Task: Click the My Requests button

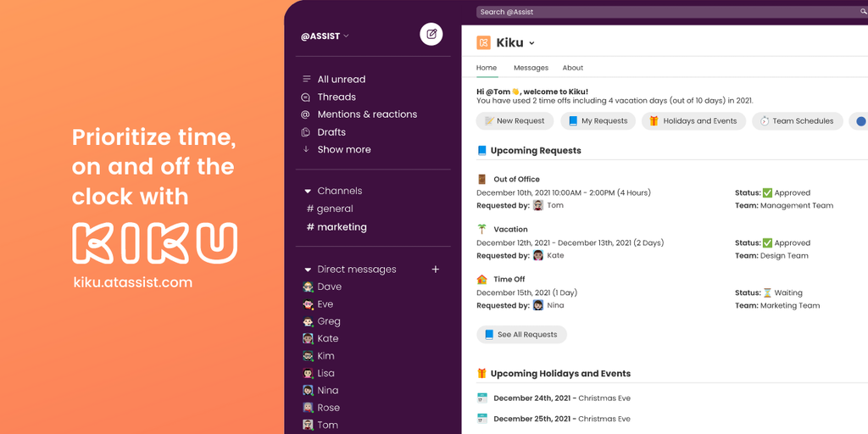Action: click(598, 121)
